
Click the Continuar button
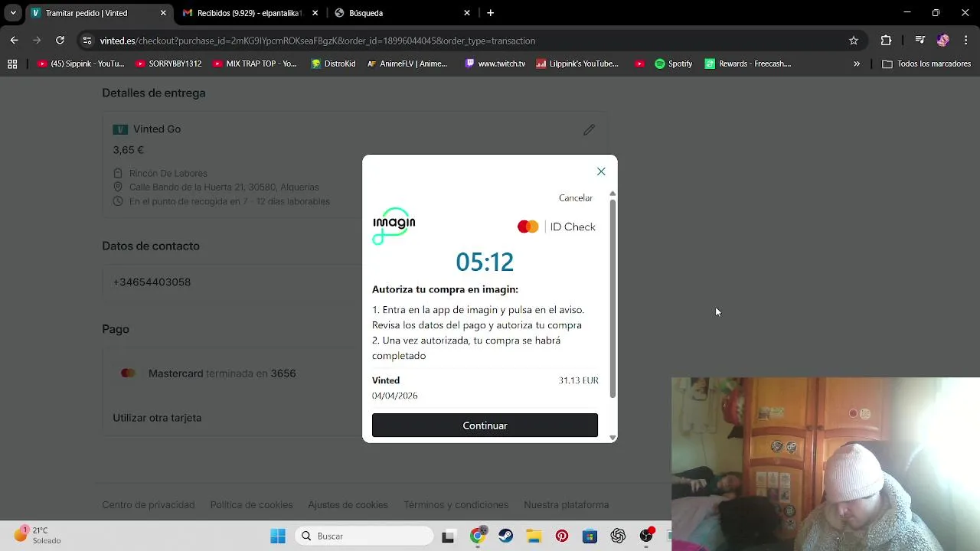pos(485,425)
